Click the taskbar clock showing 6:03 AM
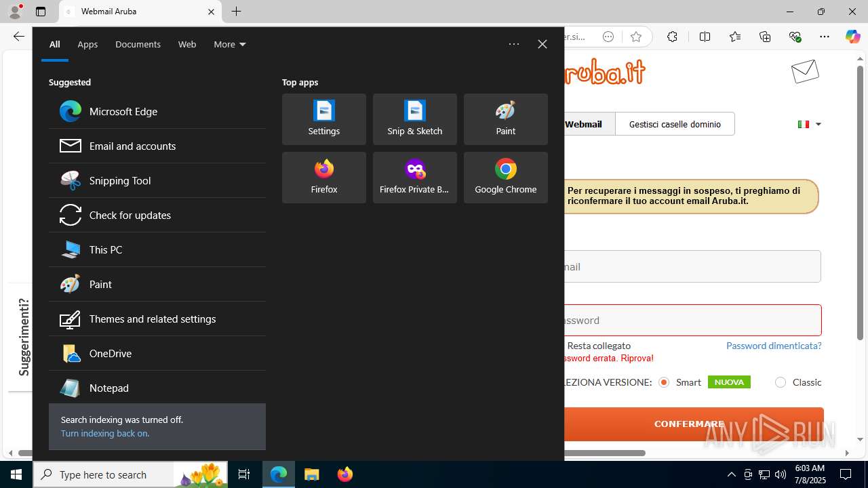The width and height of the screenshot is (868, 488). [810, 474]
